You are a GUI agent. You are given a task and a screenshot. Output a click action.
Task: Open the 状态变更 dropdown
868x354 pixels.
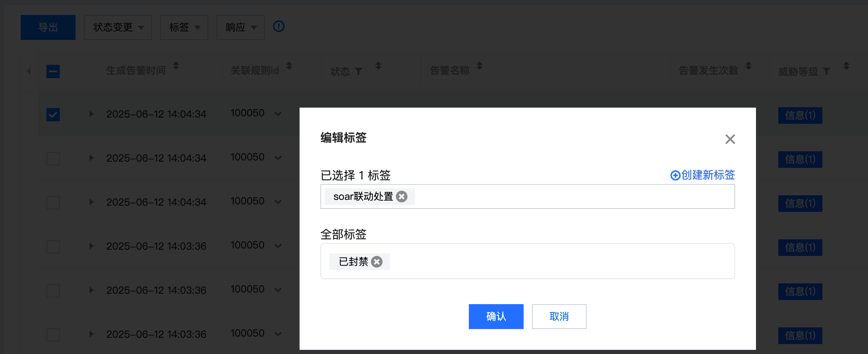pos(118,27)
